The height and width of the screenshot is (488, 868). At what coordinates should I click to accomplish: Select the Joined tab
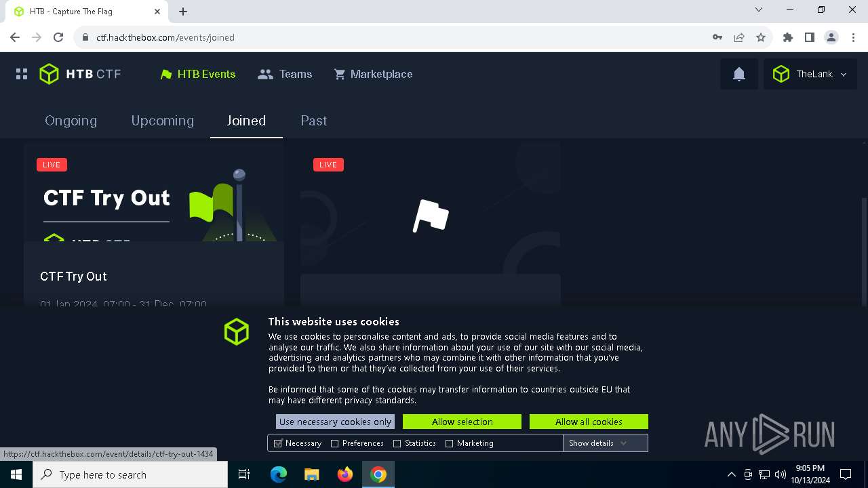[x=246, y=121]
